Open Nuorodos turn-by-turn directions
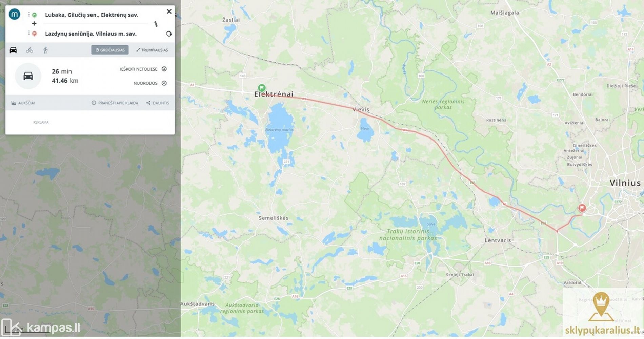 pos(150,83)
